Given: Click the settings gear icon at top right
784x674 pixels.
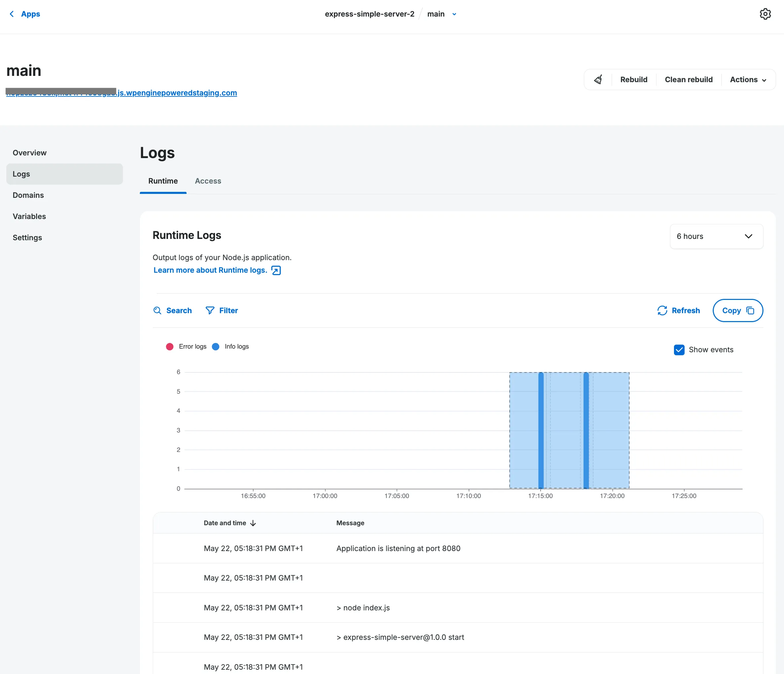Looking at the screenshot, I should (x=765, y=14).
